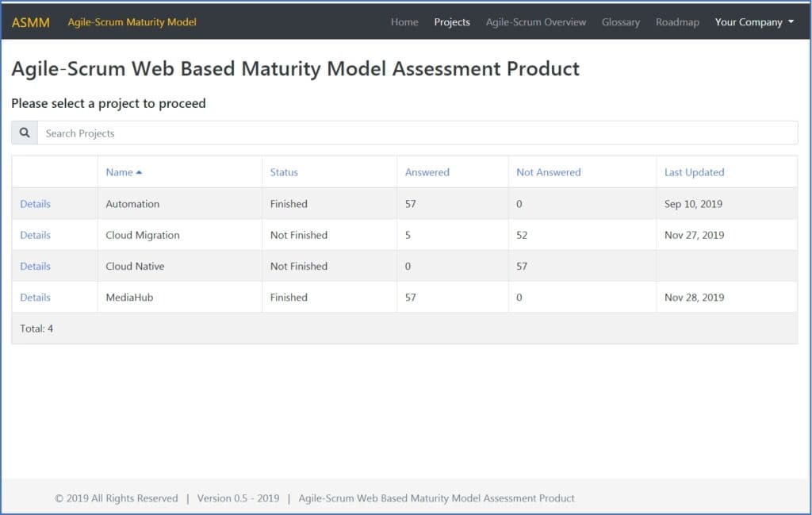The height and width of the screenshot is (515, 812).
Task: Go to the Projects menu item
Action: tap(452, 22)
